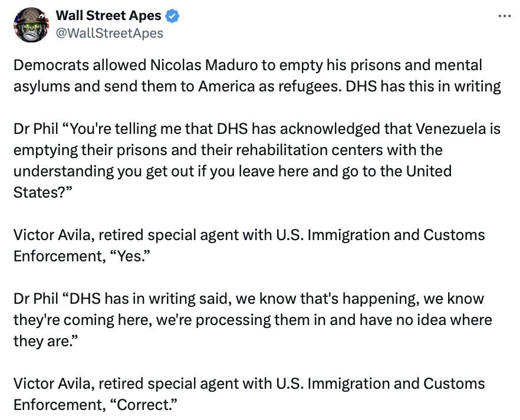The width and height of the screenshot is (520, 420).
Task: Open the @WallStreetApes handle link
Action: [109, 34]
